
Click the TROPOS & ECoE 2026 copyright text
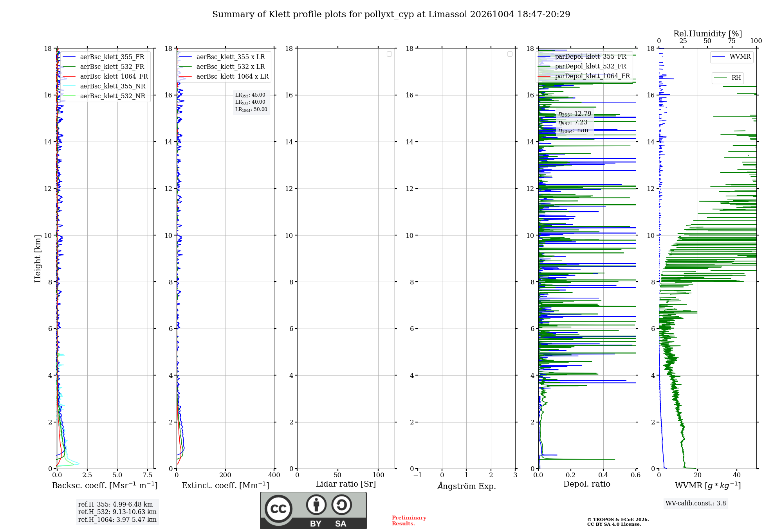tap(618, 519)
